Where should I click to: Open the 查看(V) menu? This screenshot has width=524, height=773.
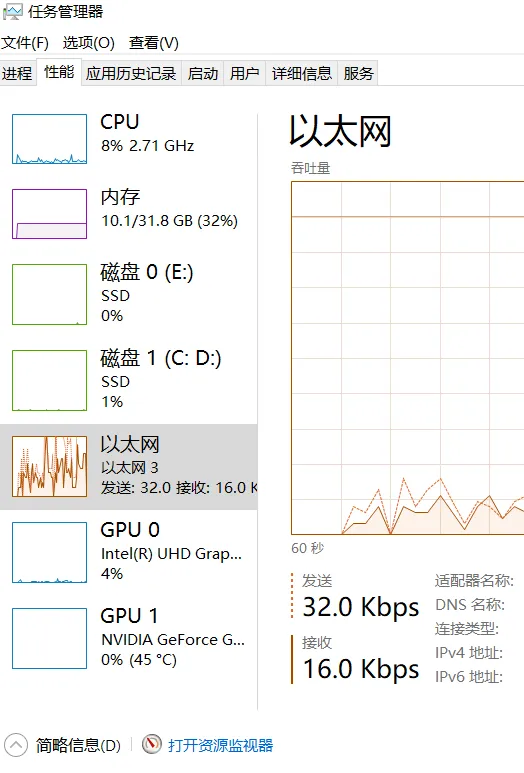[x=154, y=43]
